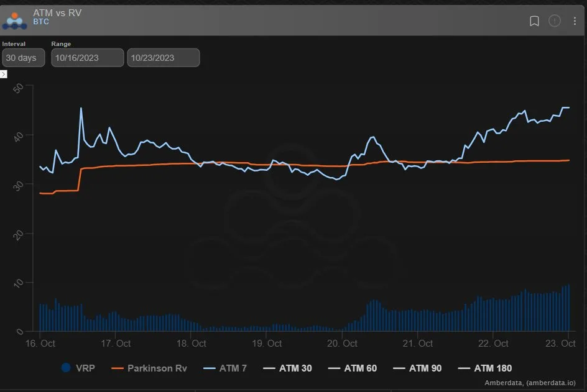Click the Interval label
Viewport: 587px width, 392px height.
(14, 43)
